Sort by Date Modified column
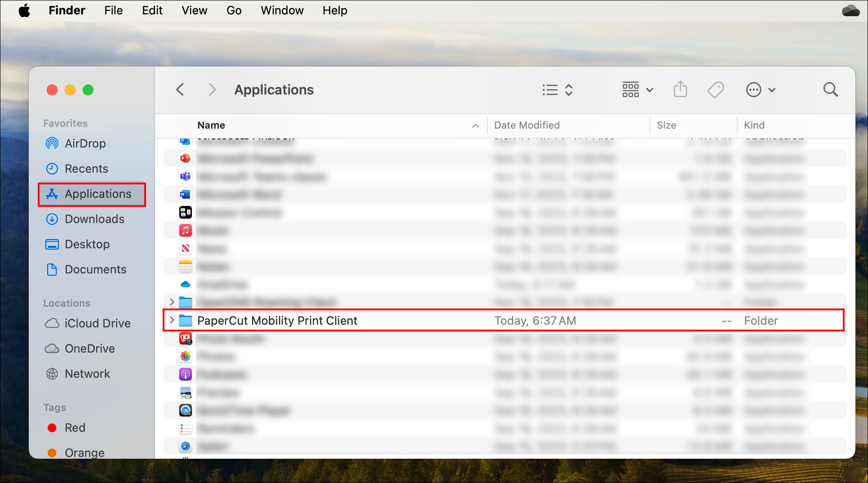The width and height of the screenshot is (868, 483). tap(527, 125)
